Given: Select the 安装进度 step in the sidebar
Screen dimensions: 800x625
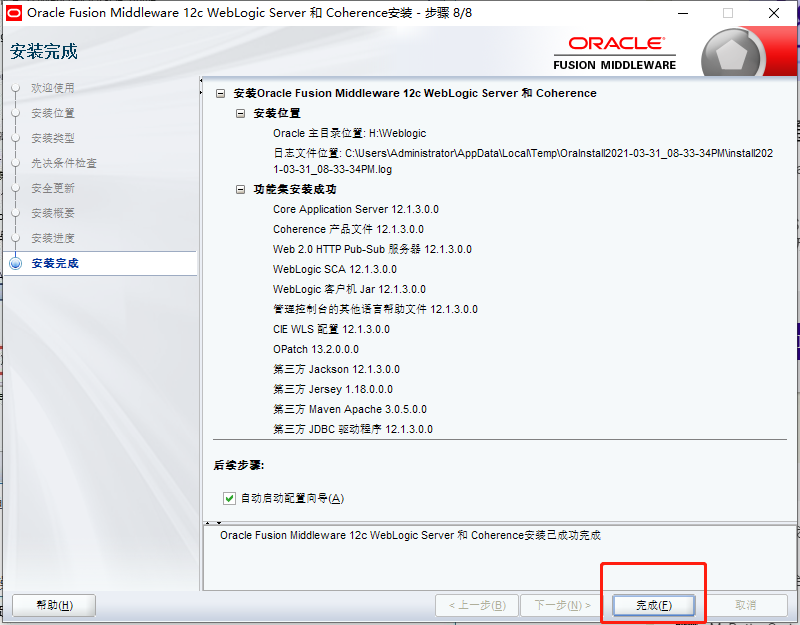Looking at the screenshot, I should click(x=53, y=238).
